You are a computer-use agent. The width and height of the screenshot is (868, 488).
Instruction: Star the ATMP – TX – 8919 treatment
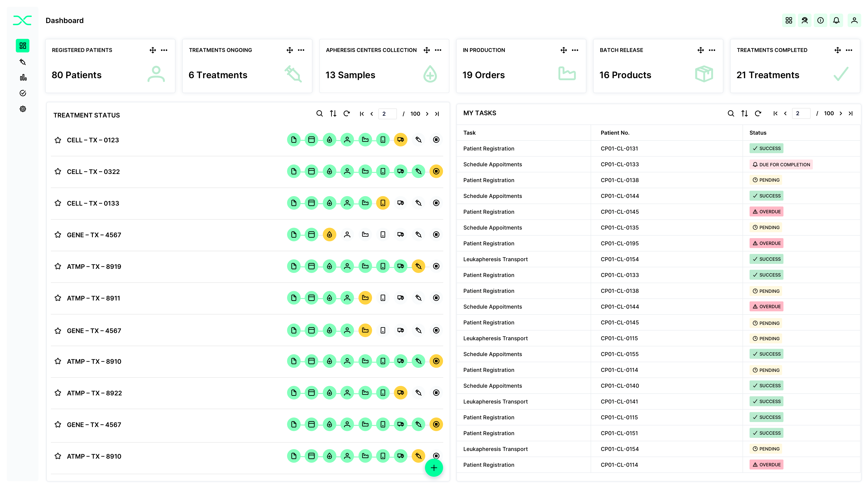58,266
